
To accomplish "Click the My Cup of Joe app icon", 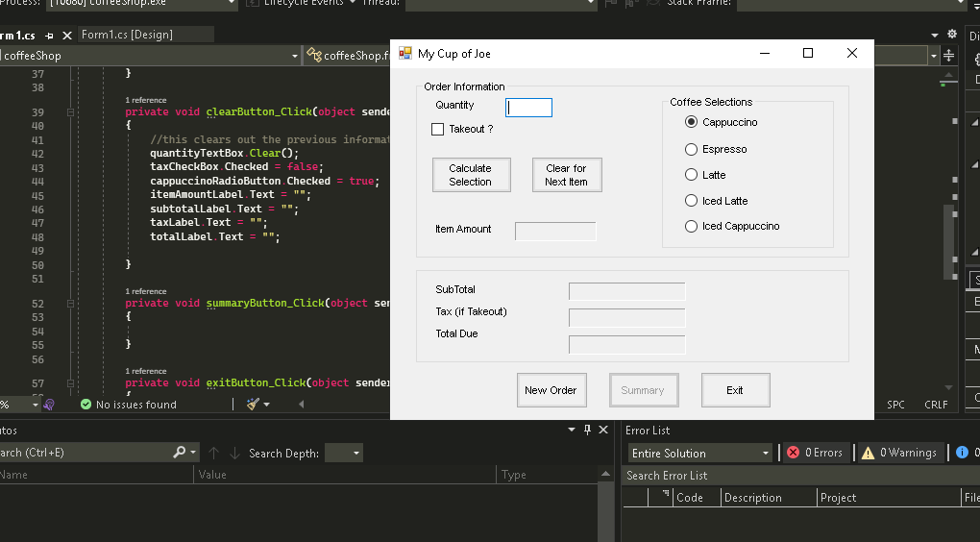I will point(405,53).
